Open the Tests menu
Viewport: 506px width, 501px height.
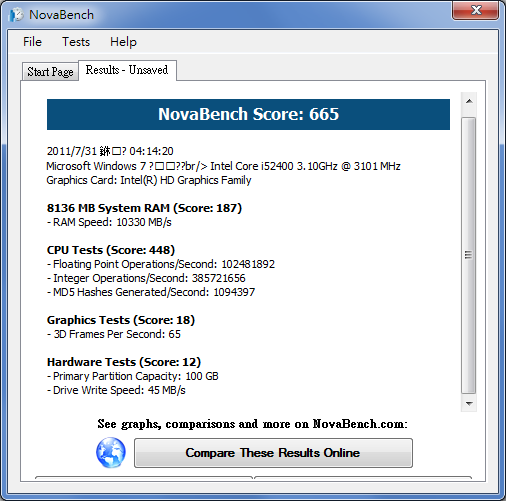[x=76, y=42]
